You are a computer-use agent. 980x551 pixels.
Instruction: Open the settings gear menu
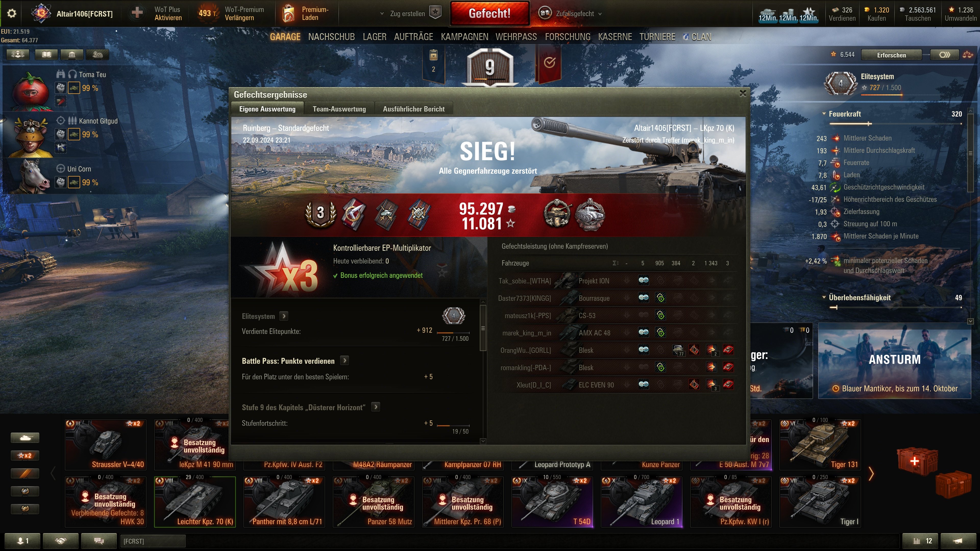pos(12,13)
